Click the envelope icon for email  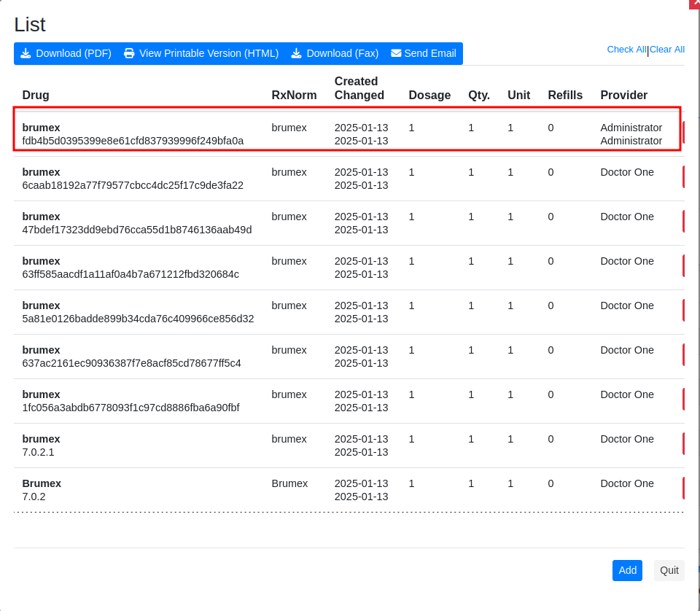(x=396, y=53)
